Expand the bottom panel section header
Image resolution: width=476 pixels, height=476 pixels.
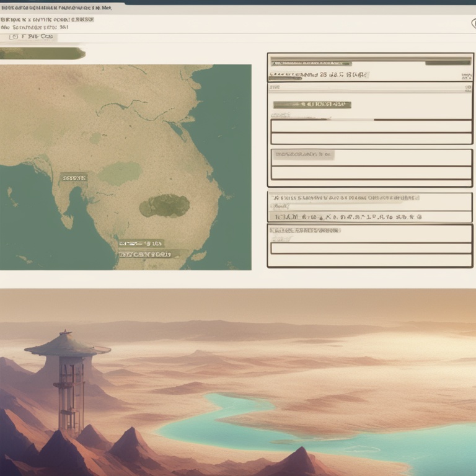pyautogui.click(x=306, y=230)
